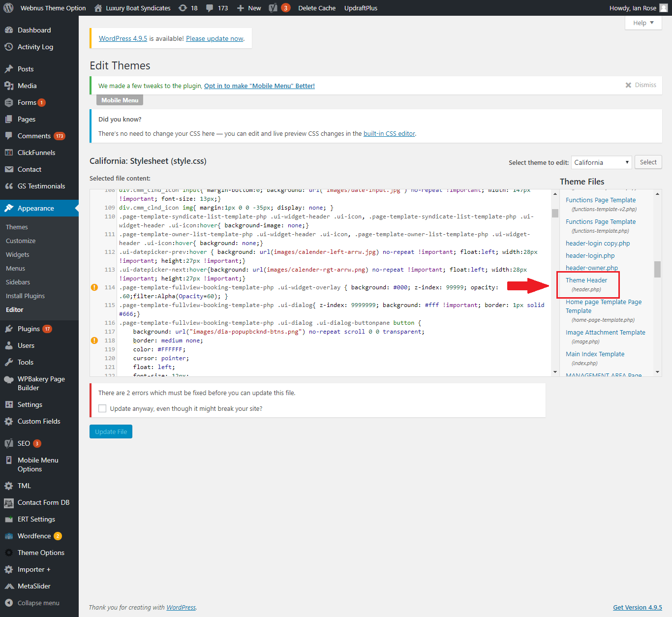
Task: Click the Activity Log clock icon
Action: point(9,47)
